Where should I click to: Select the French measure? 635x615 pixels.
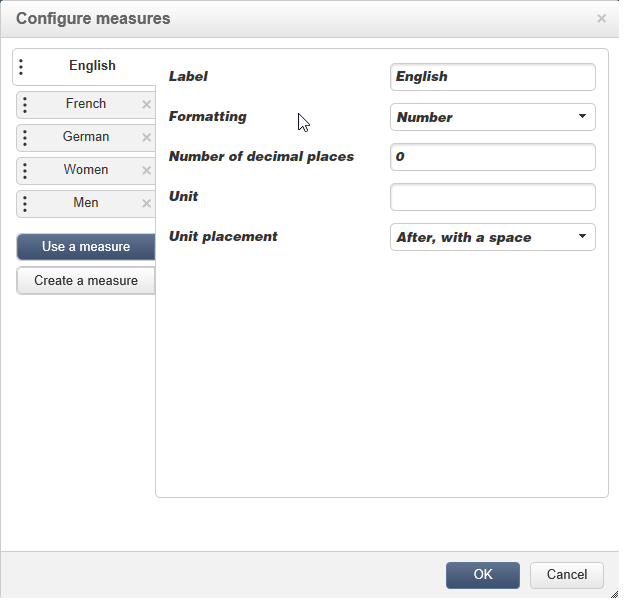click(86, 104)
